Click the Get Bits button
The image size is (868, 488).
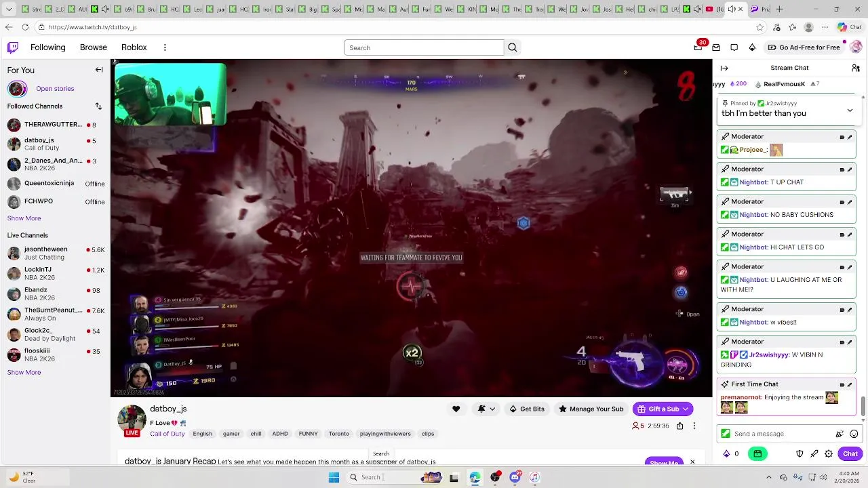(527, 409)
